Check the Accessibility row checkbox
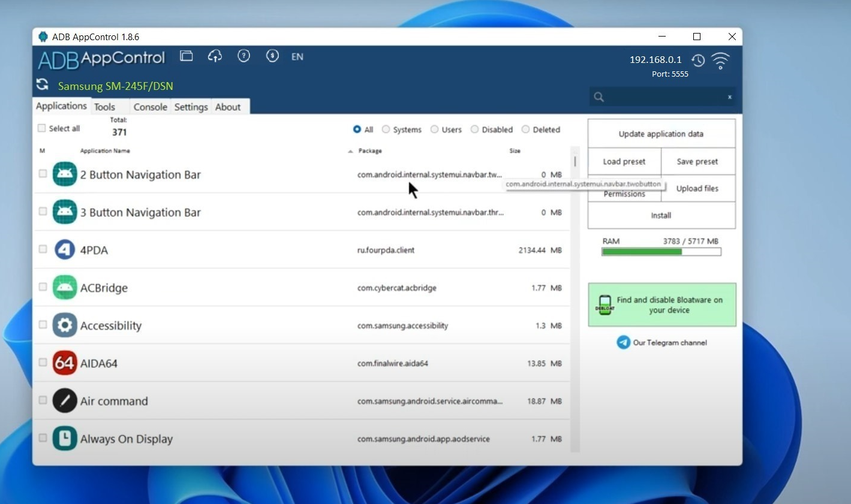 (43, 325)
